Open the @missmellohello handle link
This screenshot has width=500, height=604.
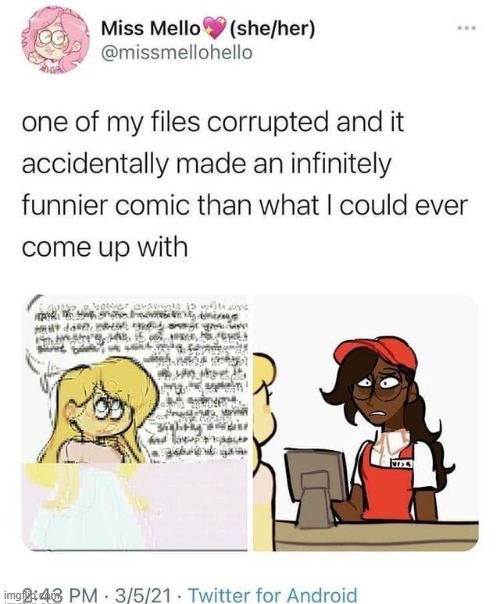[x=177, y=53]
